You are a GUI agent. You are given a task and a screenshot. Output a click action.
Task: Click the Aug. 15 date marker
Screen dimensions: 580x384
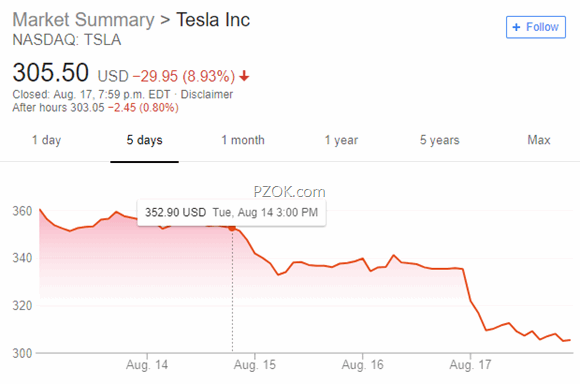pyautogui.click(x=254, y=365)
